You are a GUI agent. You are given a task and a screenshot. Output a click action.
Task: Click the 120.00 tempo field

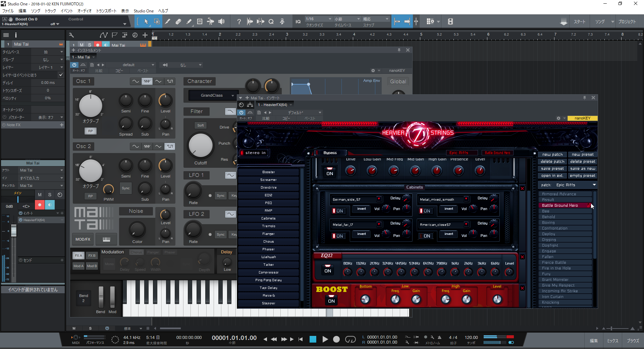471,337
